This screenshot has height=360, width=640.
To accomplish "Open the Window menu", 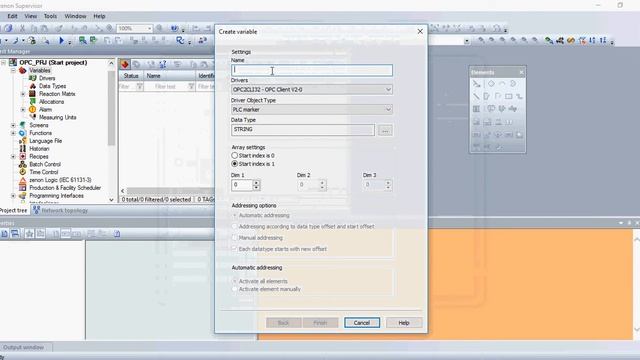I will pyautogui.click(x=75, y=16).
